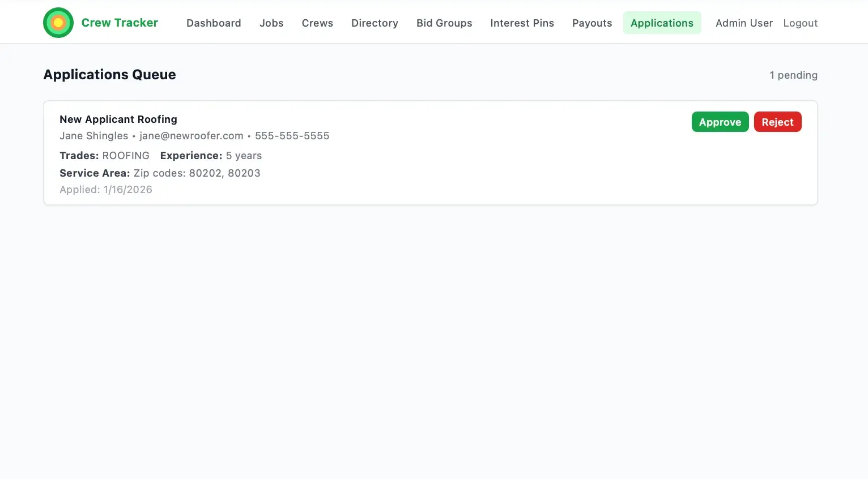Open Interest Pins page
Image resolution: width=868 pixels, height=479 pixels.
click(522, 23)
